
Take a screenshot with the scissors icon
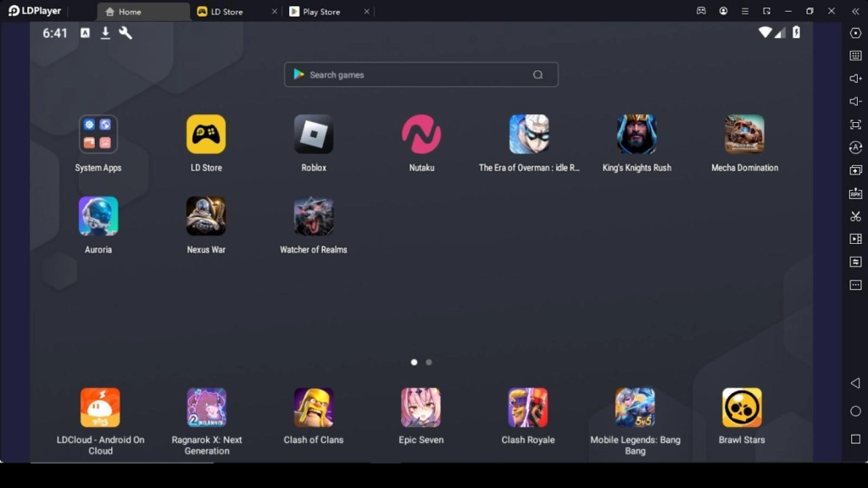click(x=855, y=216)
